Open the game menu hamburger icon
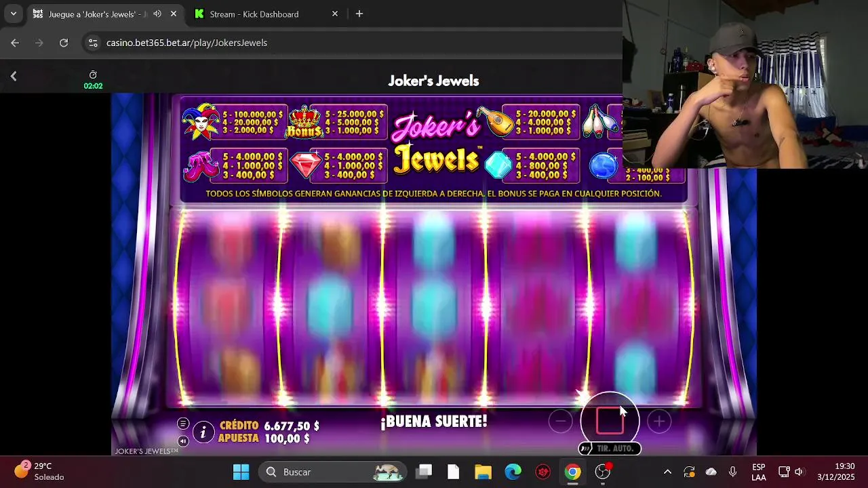The image size is (868, 488). [183, 424]
